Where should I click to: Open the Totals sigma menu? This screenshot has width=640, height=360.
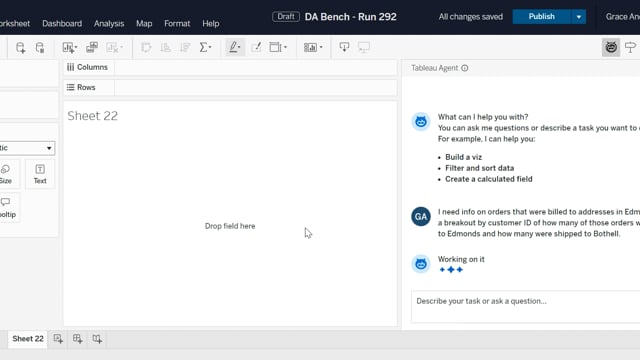point(205,47)
